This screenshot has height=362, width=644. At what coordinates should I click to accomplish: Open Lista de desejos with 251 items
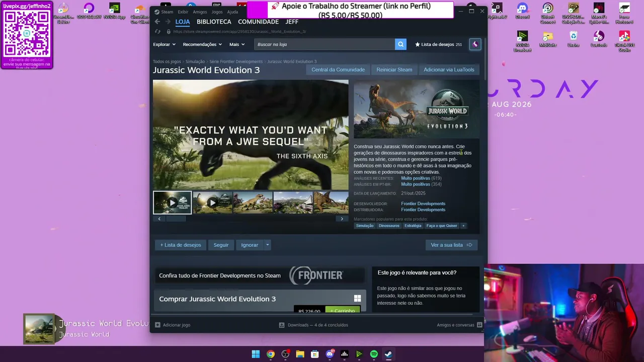[x=438, y=44]
